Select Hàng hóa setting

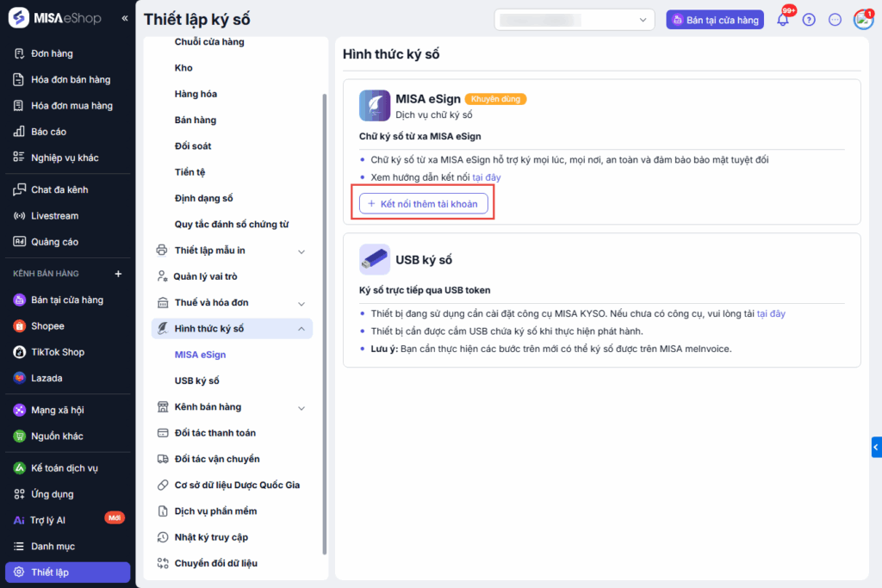tap(196, 94)
